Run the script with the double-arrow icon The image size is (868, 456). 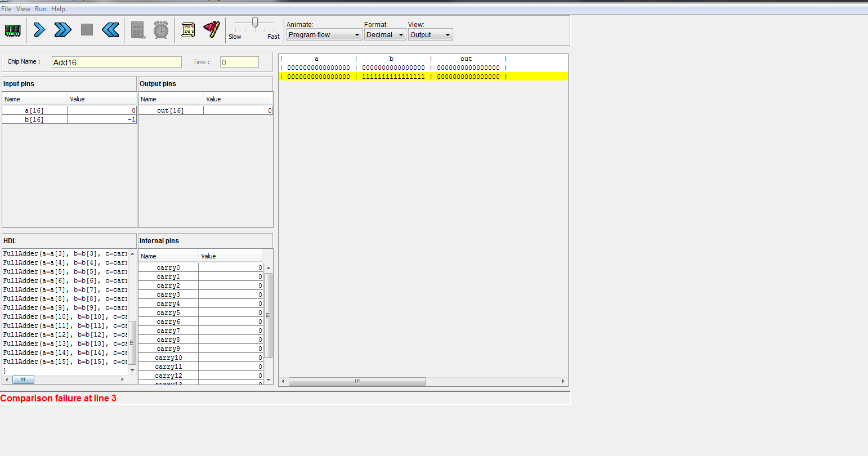click(x=62, y=30)
